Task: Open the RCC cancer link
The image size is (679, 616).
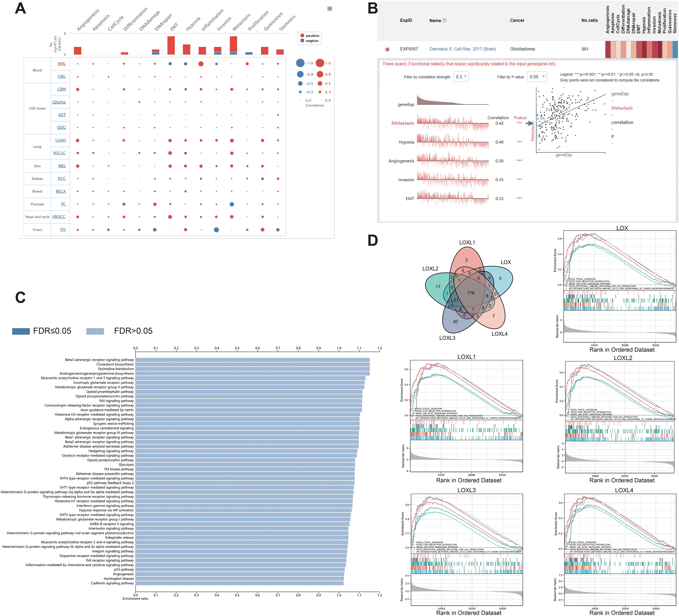Action: 62,178
